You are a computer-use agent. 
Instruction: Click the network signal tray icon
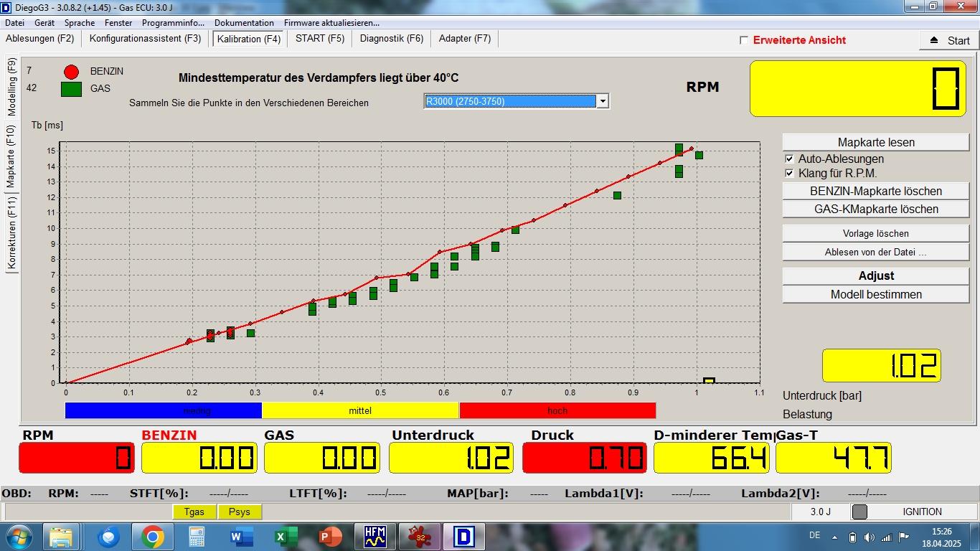pos(887,537)
